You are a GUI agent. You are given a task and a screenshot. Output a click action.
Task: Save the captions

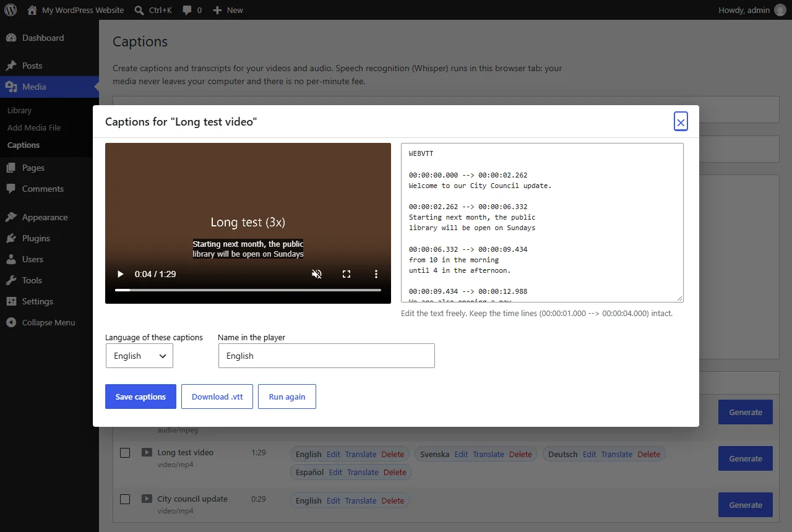tap(140, 397)
